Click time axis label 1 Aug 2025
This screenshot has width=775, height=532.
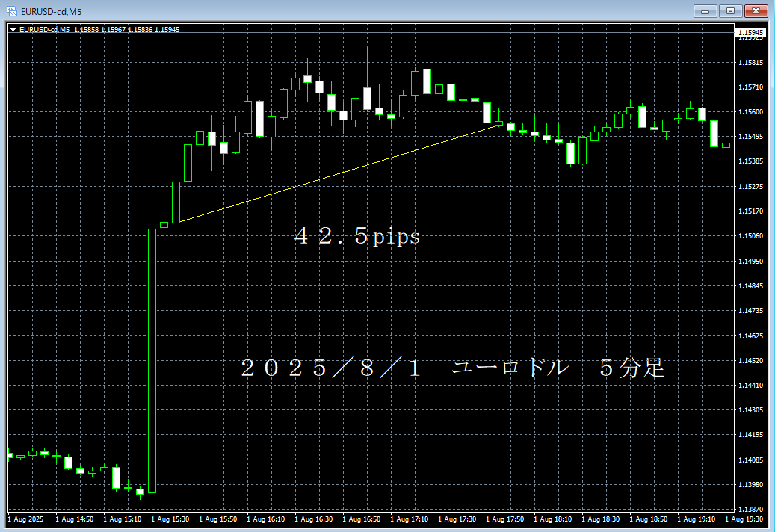pos(25,519)
